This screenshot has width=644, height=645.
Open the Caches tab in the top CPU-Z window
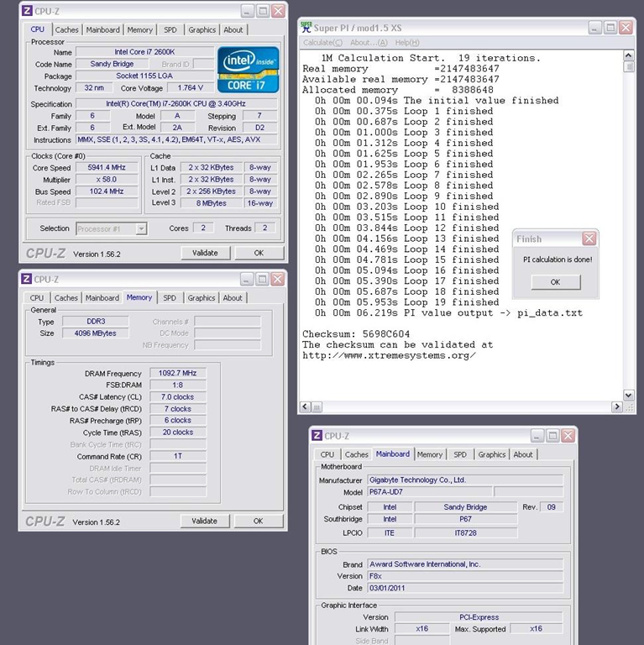pyautogui.click(x=66, y=29)
